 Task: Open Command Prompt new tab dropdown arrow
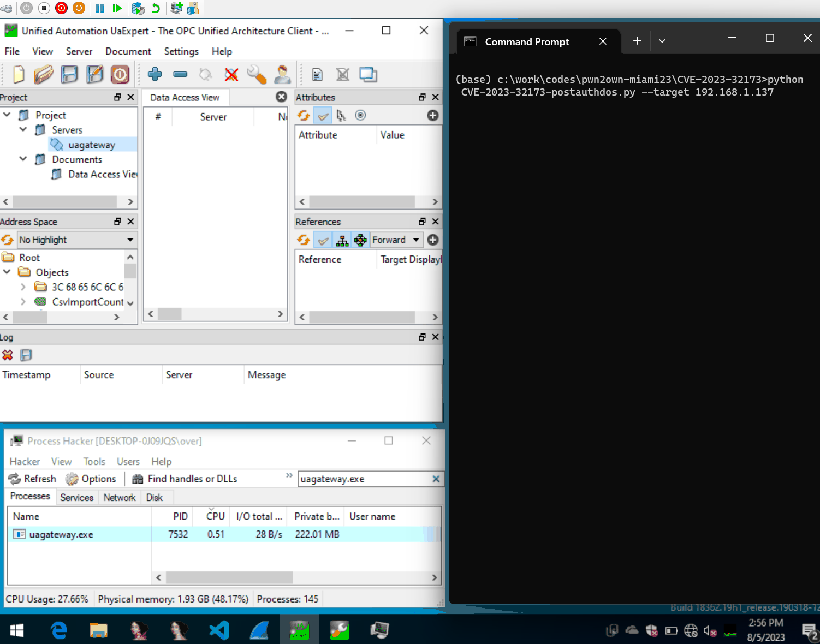click(662, 41)
